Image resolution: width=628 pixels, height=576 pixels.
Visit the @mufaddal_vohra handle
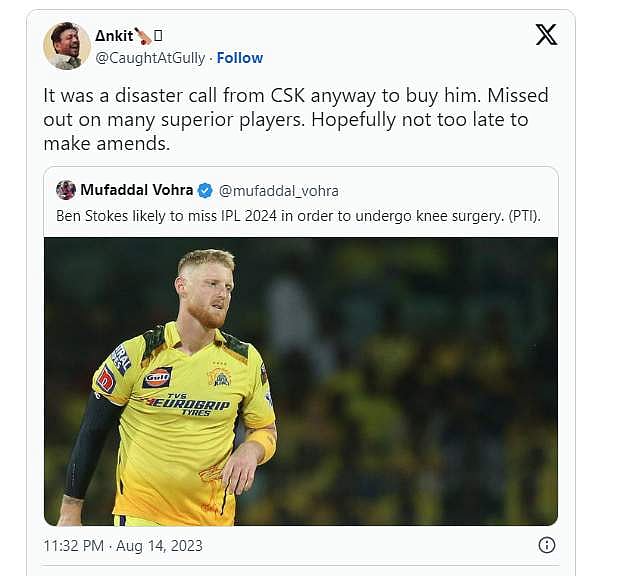coord(278,190)
